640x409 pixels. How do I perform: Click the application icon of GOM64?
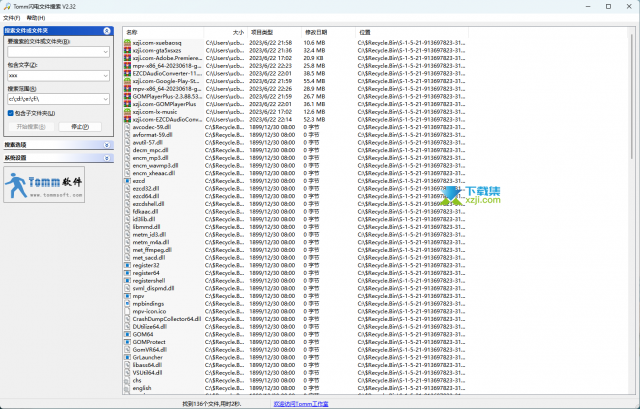(x=127, y=334)
